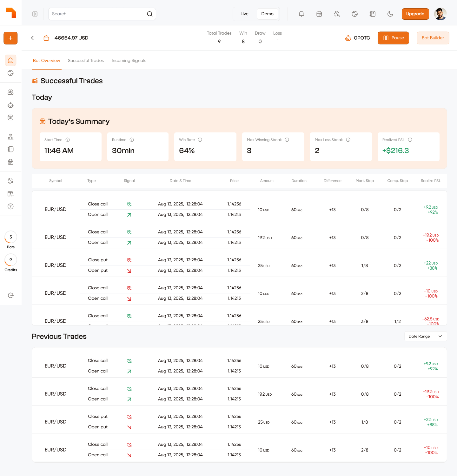This screenshot has width=457, height=476.
Task: Click the 64% win rate value
Action: [x=187, y=151]
